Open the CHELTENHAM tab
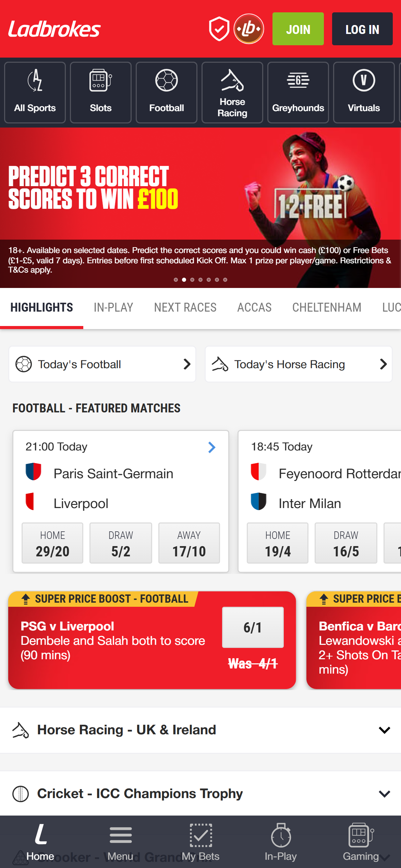This screenshot has height=868, width=401. pyautogui.click(x=327, y=307)
